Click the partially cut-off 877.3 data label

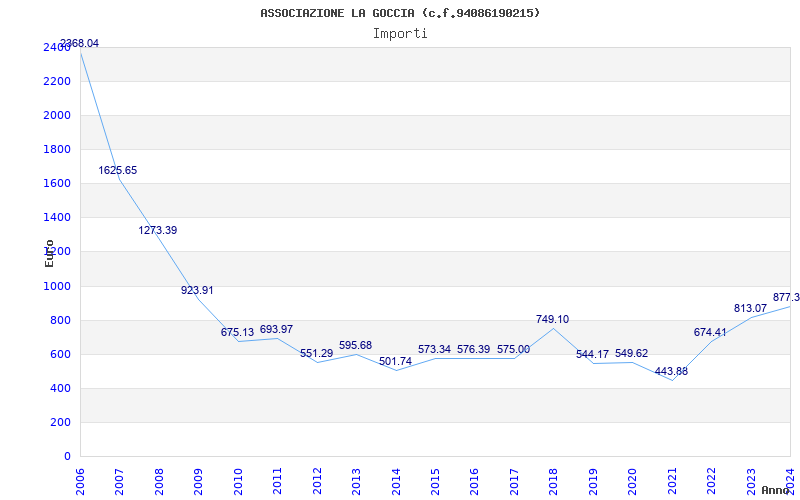786,297
